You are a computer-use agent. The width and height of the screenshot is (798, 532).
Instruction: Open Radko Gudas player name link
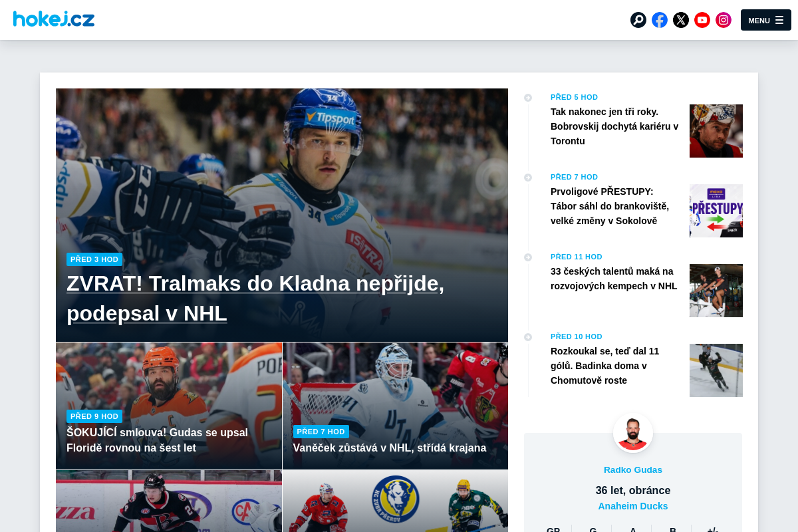[633, 469]
